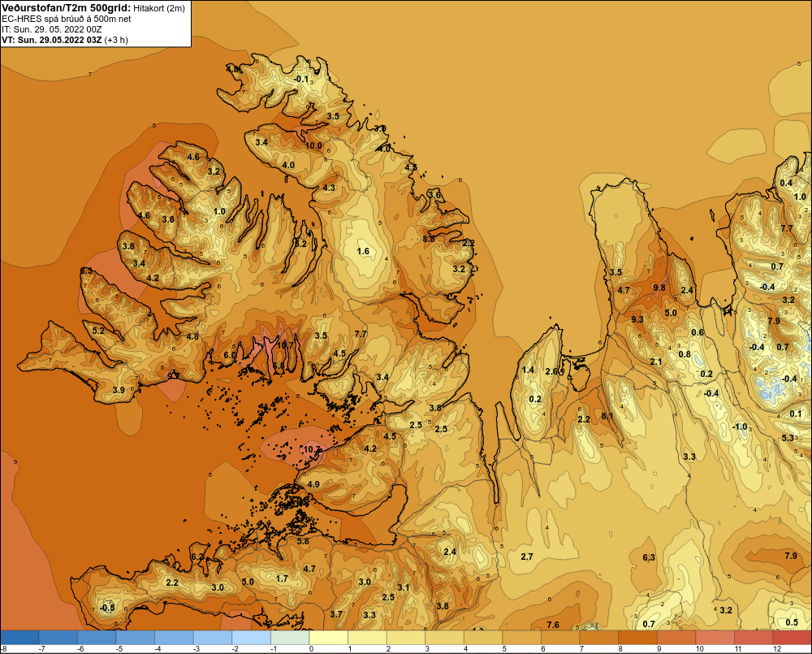This screenshot has width=812, height=654.
Task: Click the legend swatch between 5 and 6
Action: point(521,638)
